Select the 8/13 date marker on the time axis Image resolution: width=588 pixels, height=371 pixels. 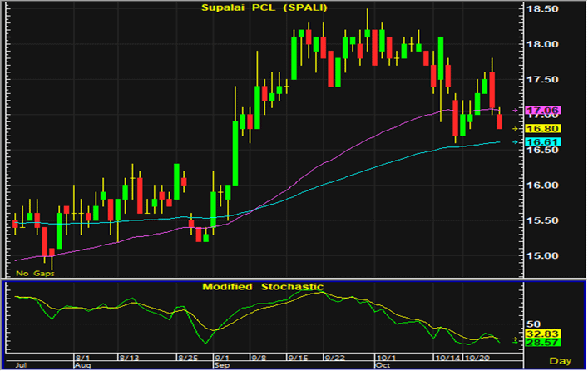coord(127,356)
